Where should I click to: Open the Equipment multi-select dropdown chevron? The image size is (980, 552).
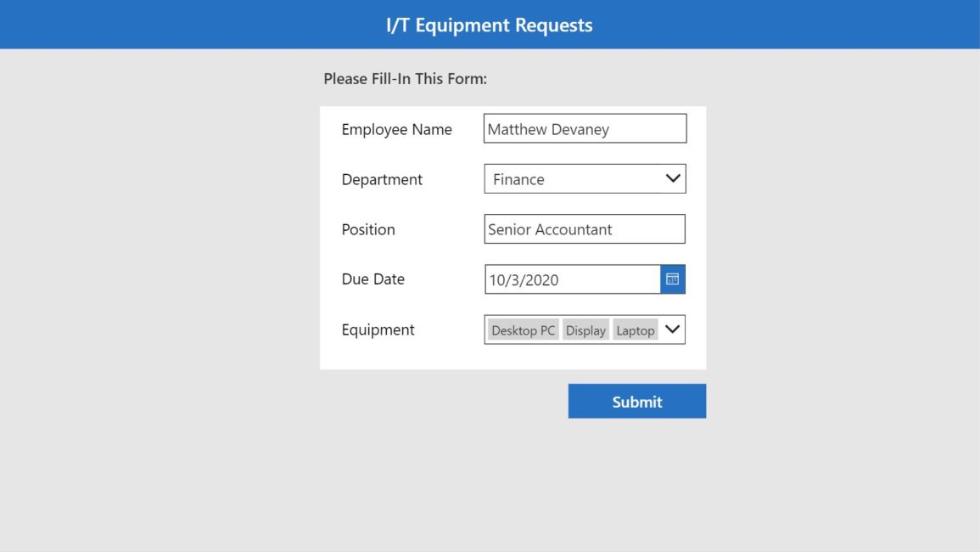pos(672,330)
